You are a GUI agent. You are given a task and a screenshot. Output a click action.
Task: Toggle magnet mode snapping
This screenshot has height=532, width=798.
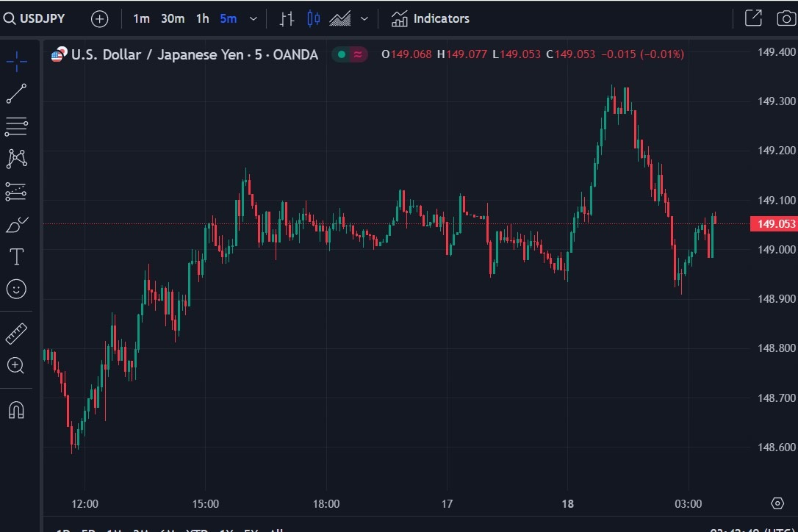tap(16, 410)
